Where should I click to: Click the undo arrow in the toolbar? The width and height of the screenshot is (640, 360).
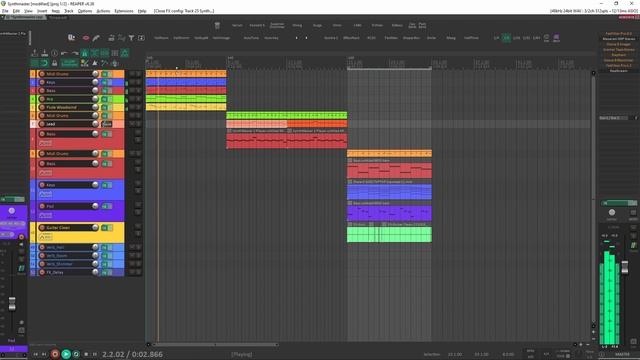(64, 53)
